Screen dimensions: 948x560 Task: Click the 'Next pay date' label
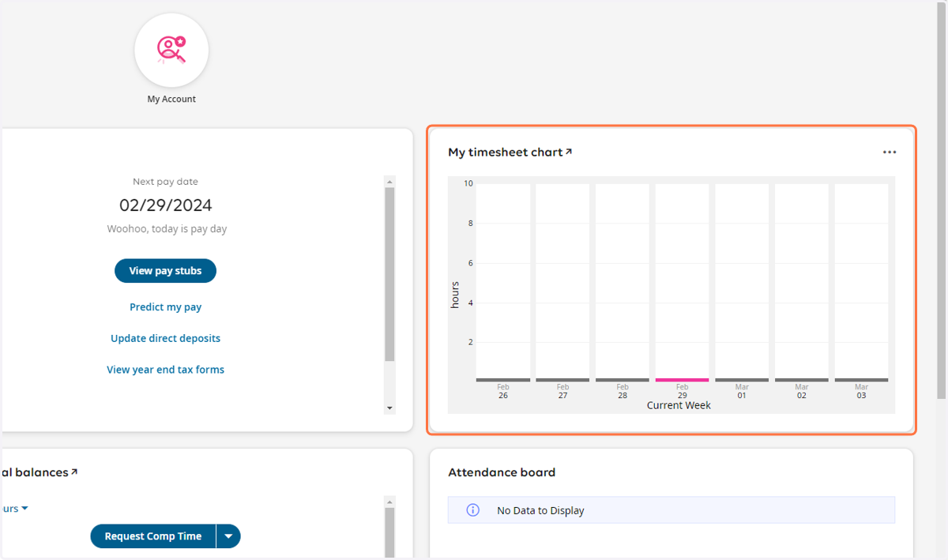point(165,182)
